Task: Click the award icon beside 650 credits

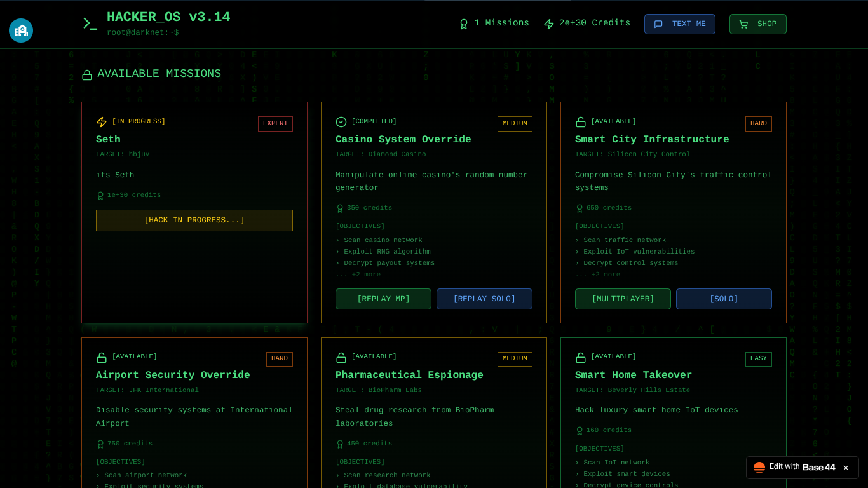Action: [x=580, y=208]
